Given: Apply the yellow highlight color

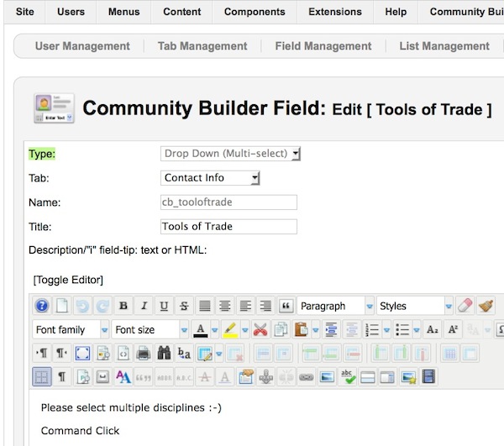Looking at the screenshot, I should pos(230,330).
